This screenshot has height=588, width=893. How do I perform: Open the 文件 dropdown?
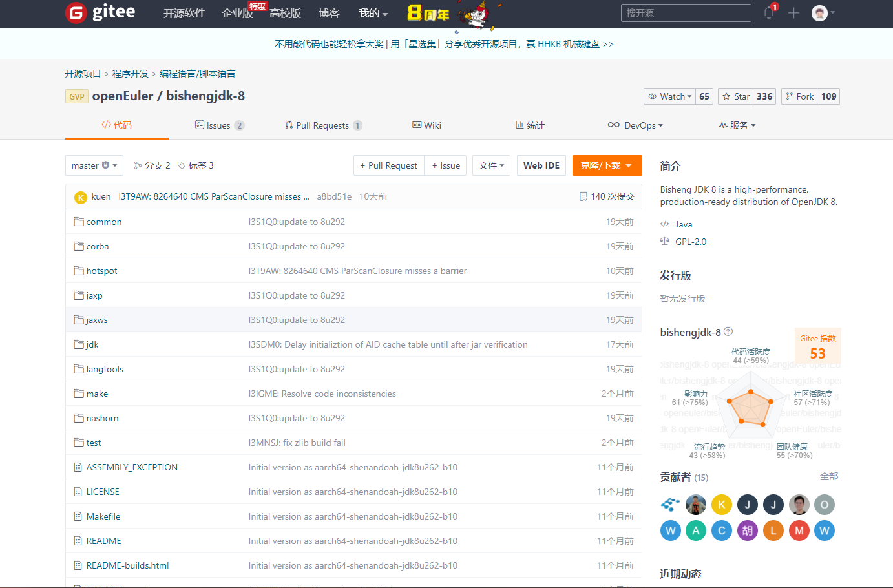click(x=492, y=165)
